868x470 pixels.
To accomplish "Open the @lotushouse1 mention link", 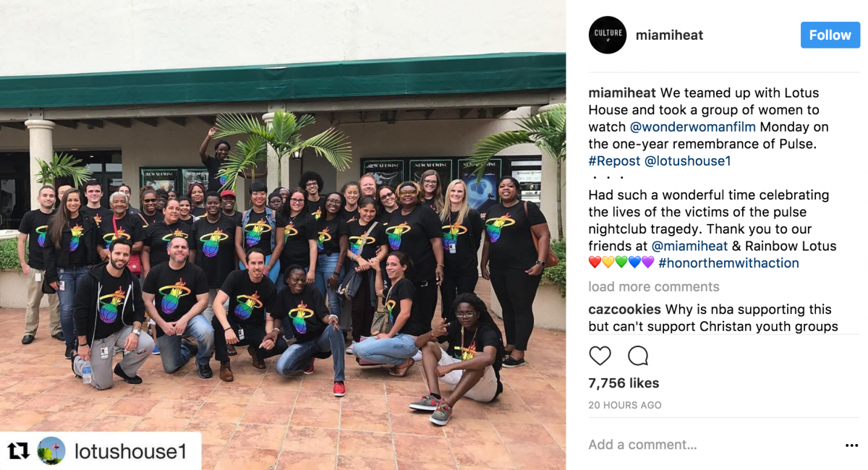I will (688, 161).
